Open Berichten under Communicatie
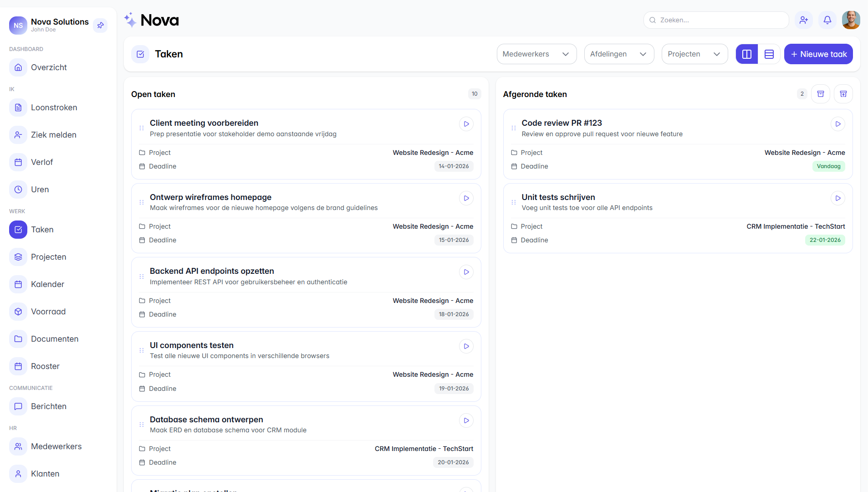This screenshot has height=492, width=868. pyautogui.click(x=49, y=406)
